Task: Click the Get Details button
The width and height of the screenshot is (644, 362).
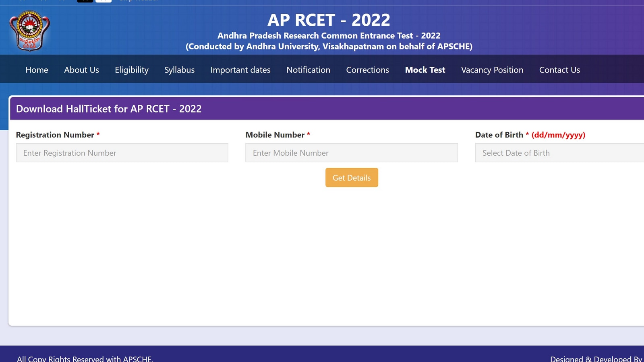Action: pos(352,177)
